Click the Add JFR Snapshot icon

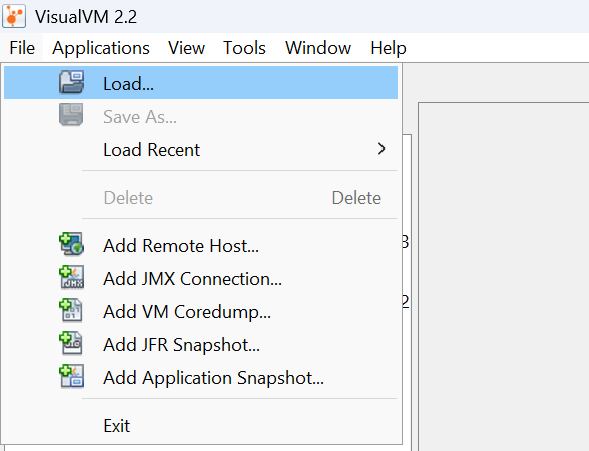(x=71, y=343)
